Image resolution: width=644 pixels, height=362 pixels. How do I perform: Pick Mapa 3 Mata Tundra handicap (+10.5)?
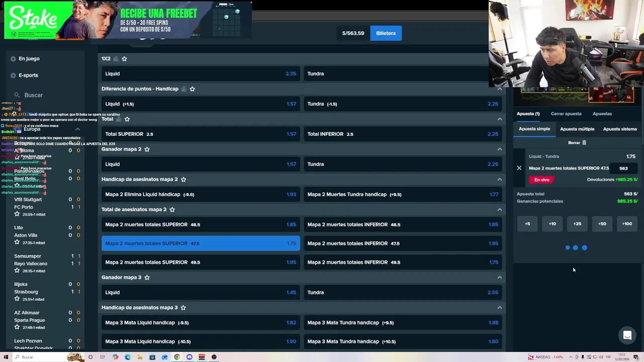click(x=403, y=341)
